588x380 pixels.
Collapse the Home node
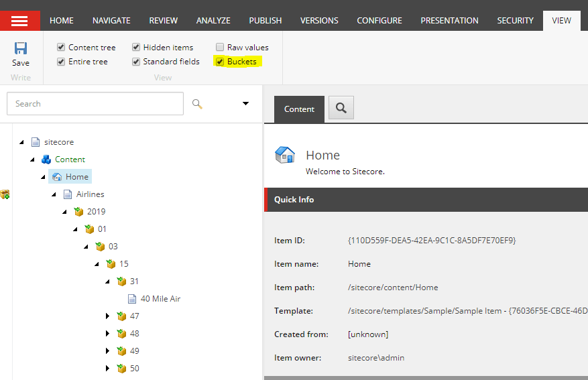tap(43, 177)
